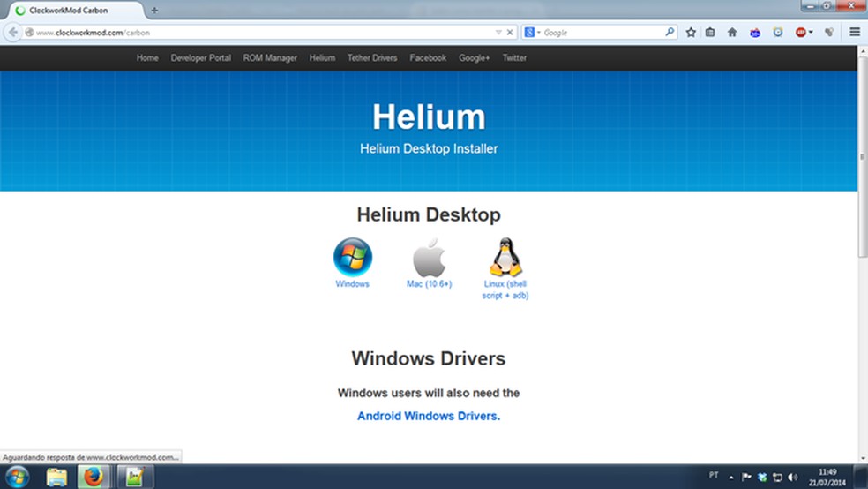
Task: Open the Firefox hamburger menu
Action: tap(854, 32)
